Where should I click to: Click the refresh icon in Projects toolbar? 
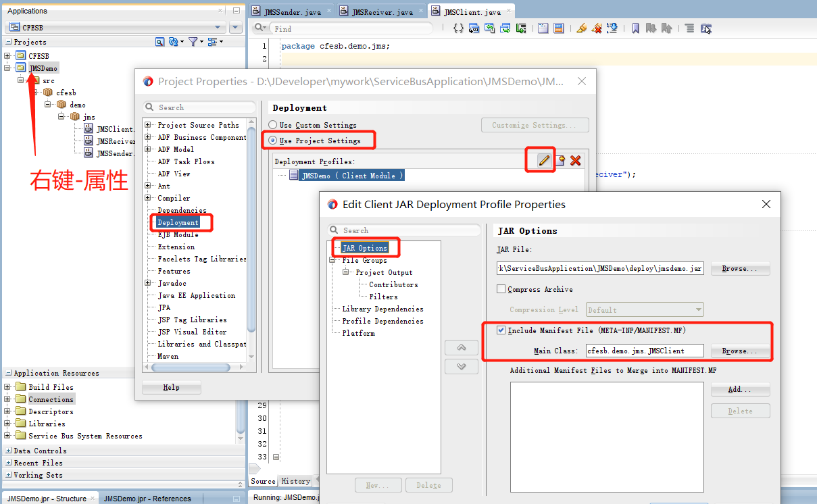pos(175,42)
